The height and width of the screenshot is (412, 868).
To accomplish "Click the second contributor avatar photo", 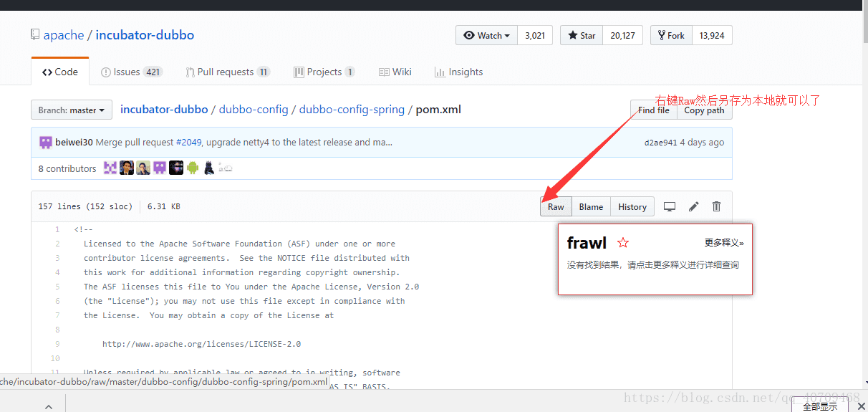I will (127, 168).
